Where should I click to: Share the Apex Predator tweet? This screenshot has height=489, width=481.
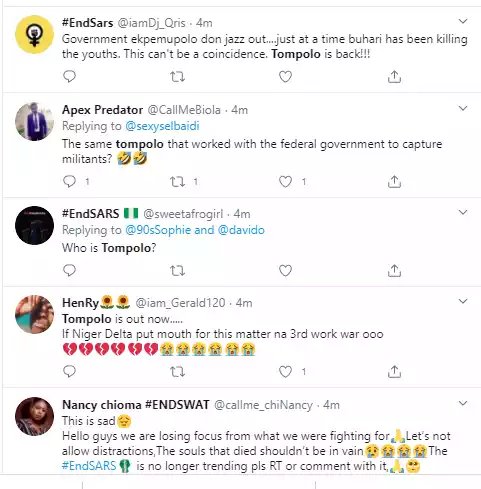coord(394,182)
